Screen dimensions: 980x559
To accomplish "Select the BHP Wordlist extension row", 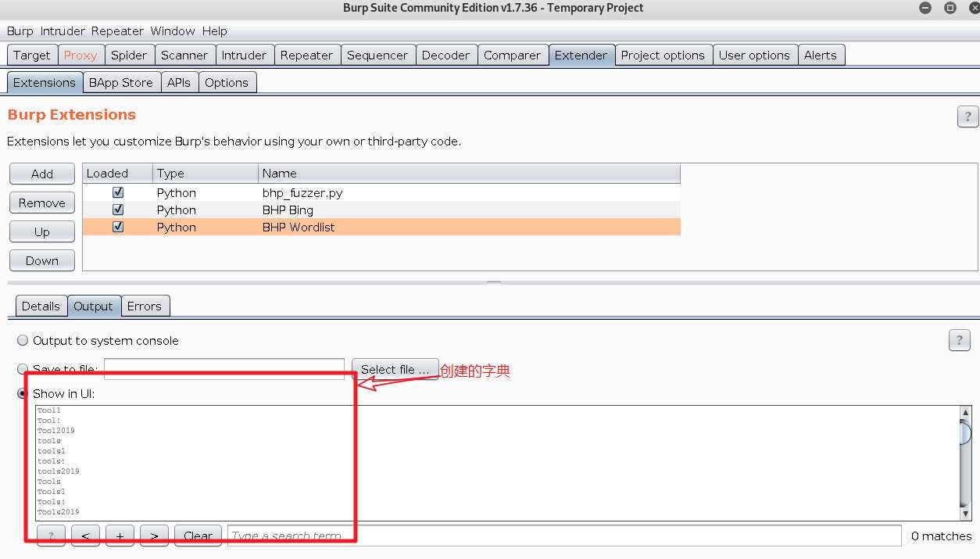I will pos(381,227).
